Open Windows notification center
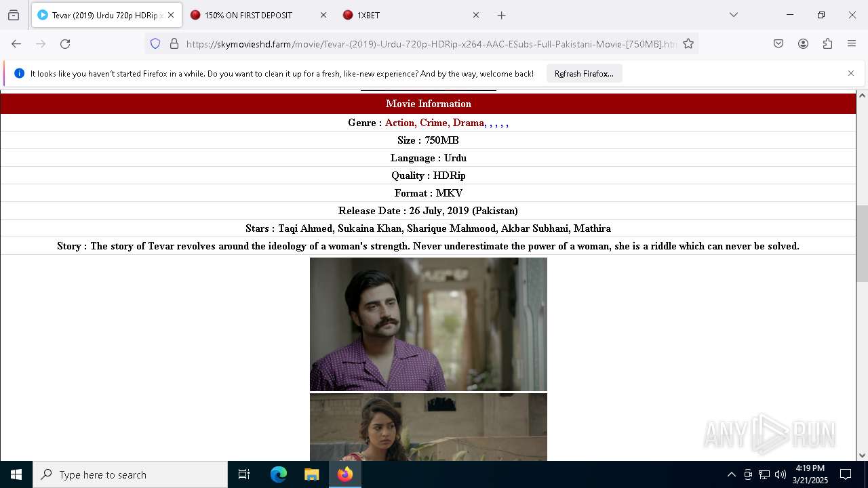Image resolution: width=868 pixels, height=488 pixels. [x=846, y=474]
